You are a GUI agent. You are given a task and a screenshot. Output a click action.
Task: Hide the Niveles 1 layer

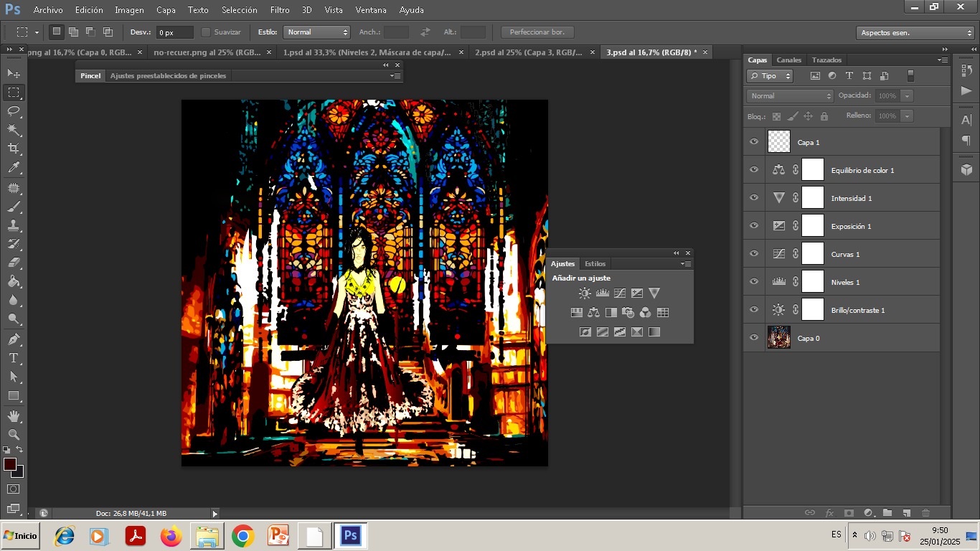tap(754, 282)
